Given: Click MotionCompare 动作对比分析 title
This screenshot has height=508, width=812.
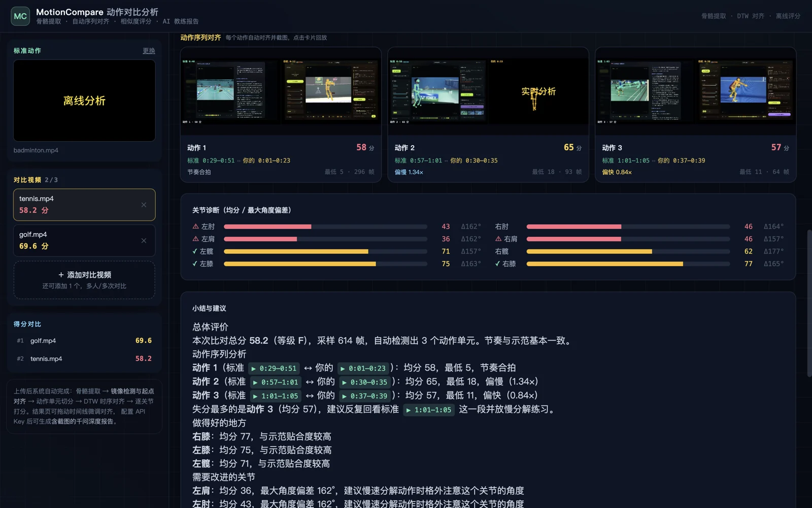Looking at the screenshot, I should tap(97, 12).
